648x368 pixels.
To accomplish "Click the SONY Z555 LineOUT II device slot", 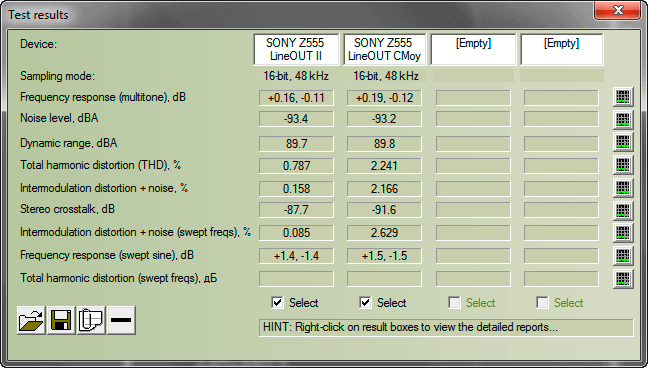I will click(x=296, y=49).
